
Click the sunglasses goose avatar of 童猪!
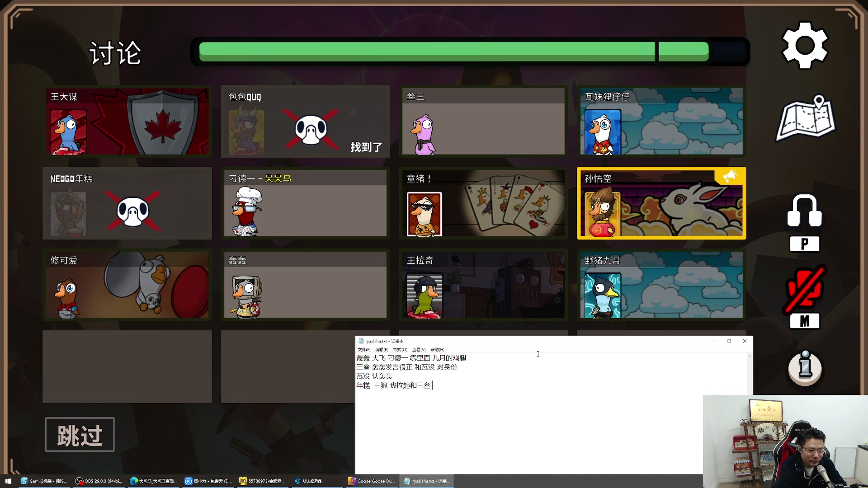425,214
